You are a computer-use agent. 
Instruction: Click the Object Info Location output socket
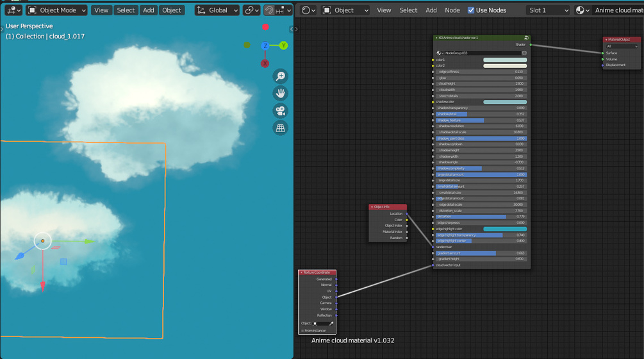coord(407,213)
